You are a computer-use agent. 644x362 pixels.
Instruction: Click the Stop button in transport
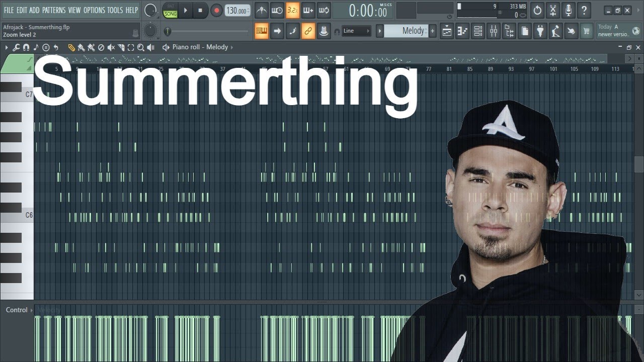point(200,10)
